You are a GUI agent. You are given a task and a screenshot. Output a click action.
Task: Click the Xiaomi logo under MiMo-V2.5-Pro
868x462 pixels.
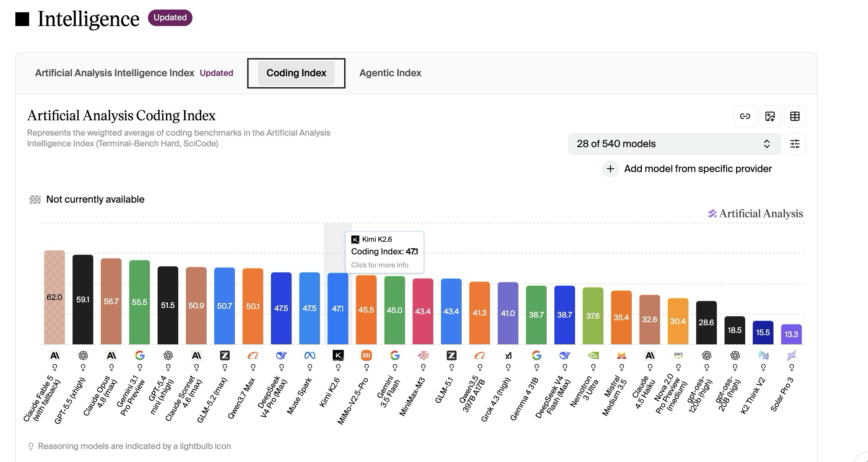coord(367,356)
